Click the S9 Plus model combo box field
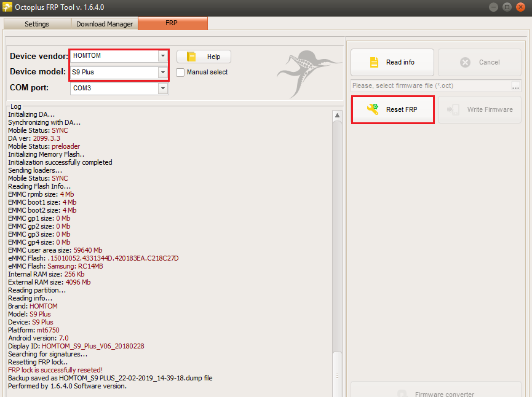The image size is (532, 397). click(x=119, y=73)
